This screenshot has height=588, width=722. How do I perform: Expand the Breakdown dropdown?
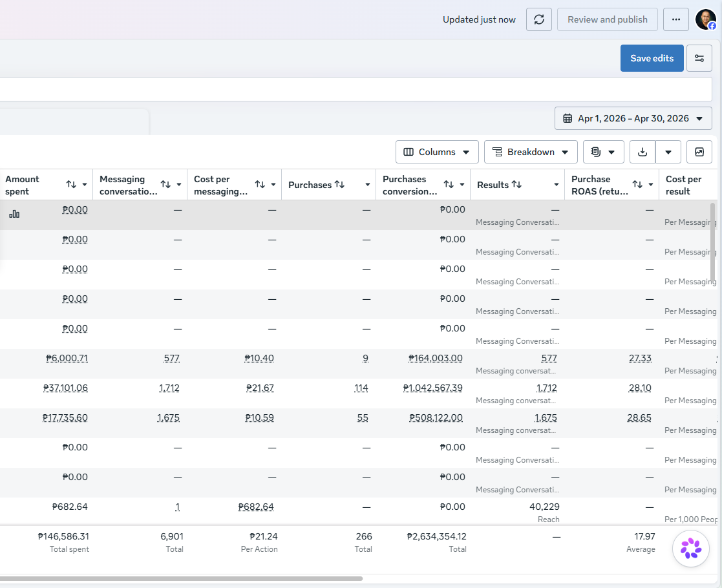pyautogui.click(x=531, y=152)
